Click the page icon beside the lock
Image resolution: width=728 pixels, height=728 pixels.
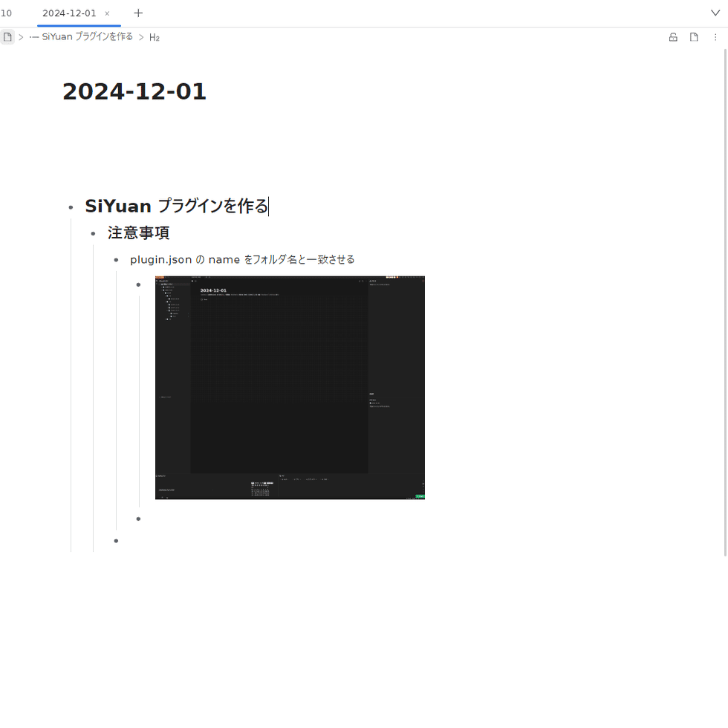pyautogui.click(x=694, y=37)
